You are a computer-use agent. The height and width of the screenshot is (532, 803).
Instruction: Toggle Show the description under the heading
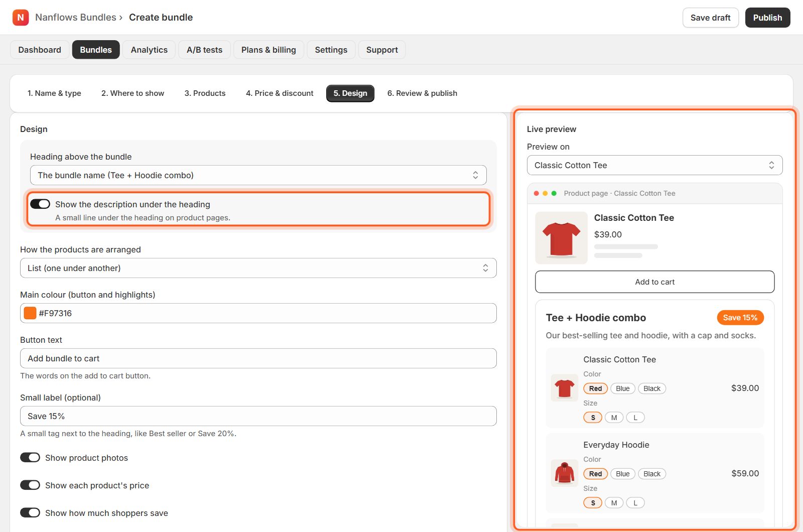40,204
